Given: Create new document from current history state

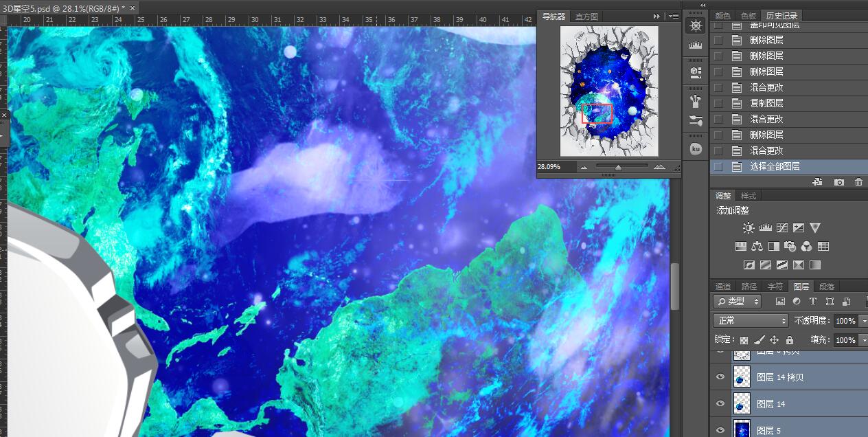Looking at the screenshot, I should (x=817, y=182).
